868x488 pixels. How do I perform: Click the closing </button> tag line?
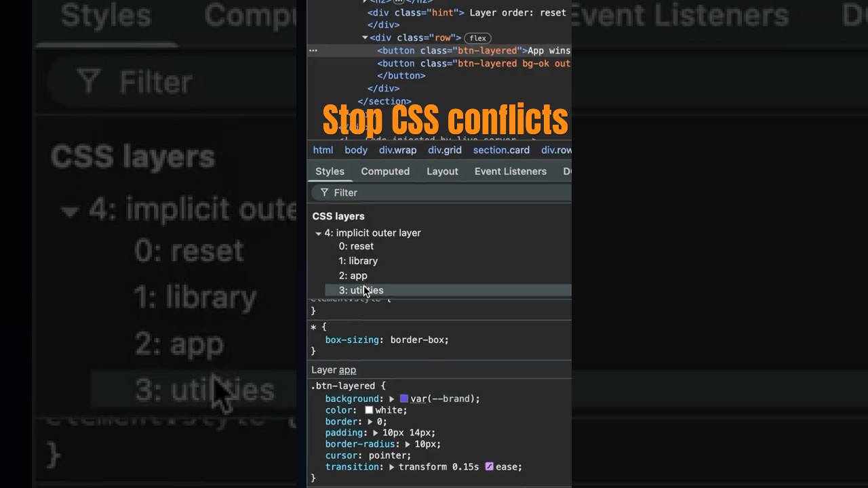point(401,76)
